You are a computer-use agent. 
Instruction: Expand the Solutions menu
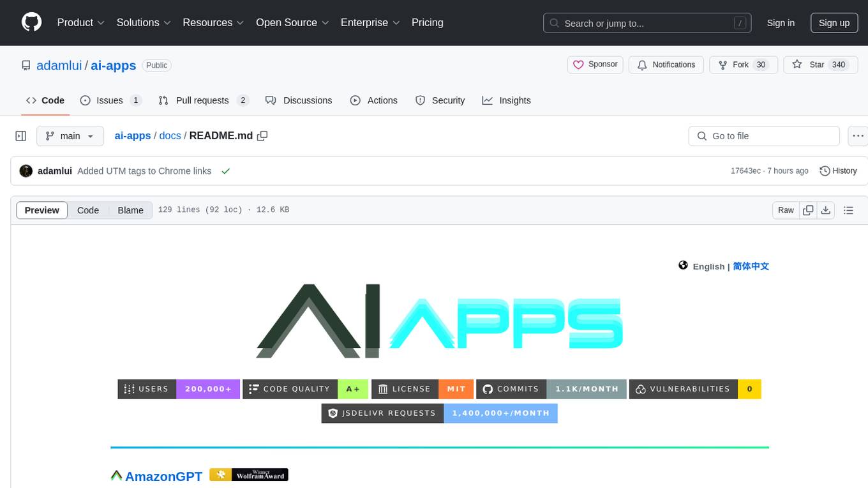pyautogui.click(x=144, y=22)
